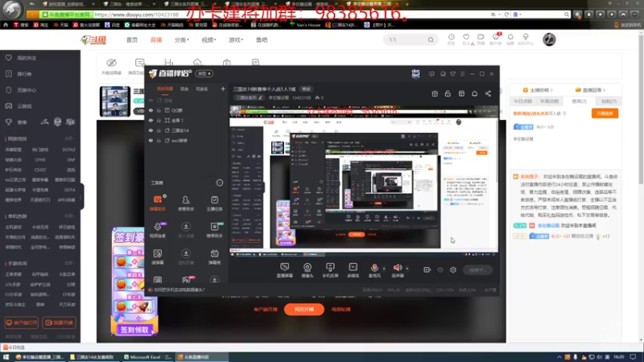Screen dimensions: 644x362
Task: Open the 房管助手 tool in the toolbox
Action: (186, 203)
